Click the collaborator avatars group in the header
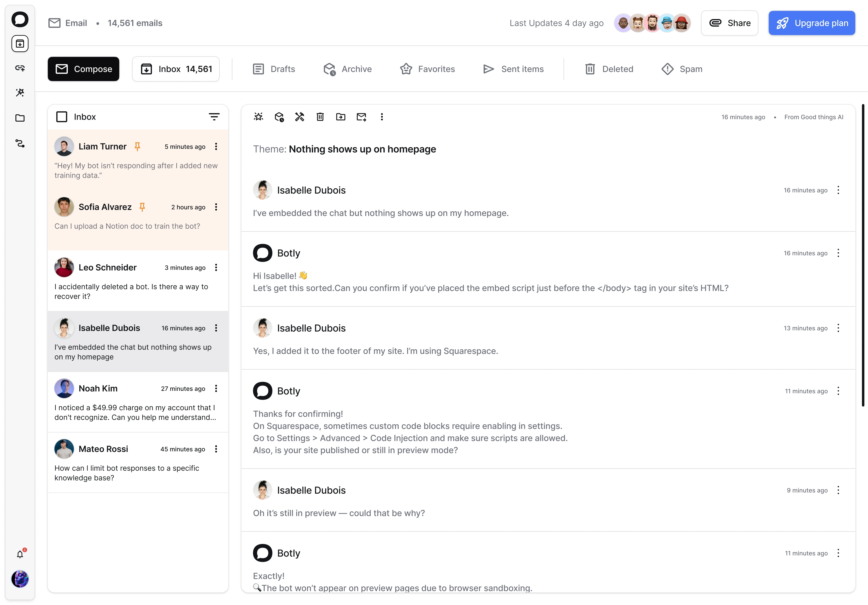The image size is (868, 605). click(x=653, y=23)
